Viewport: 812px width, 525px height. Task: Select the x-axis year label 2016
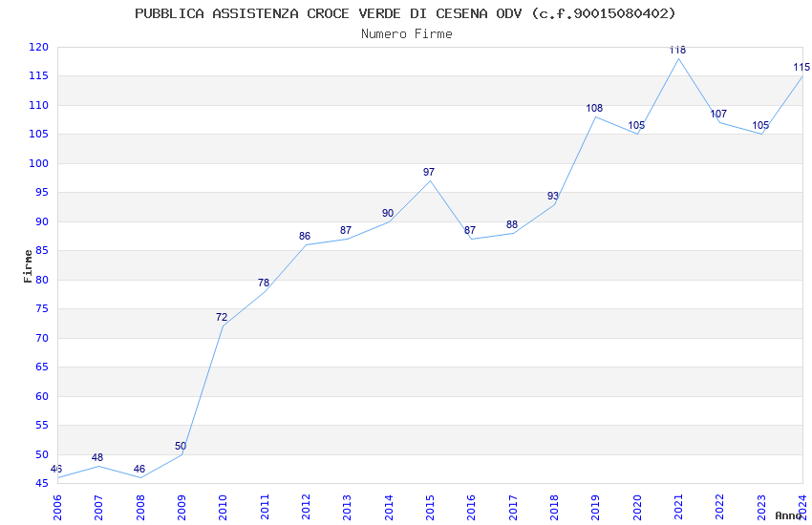(472, 508)
